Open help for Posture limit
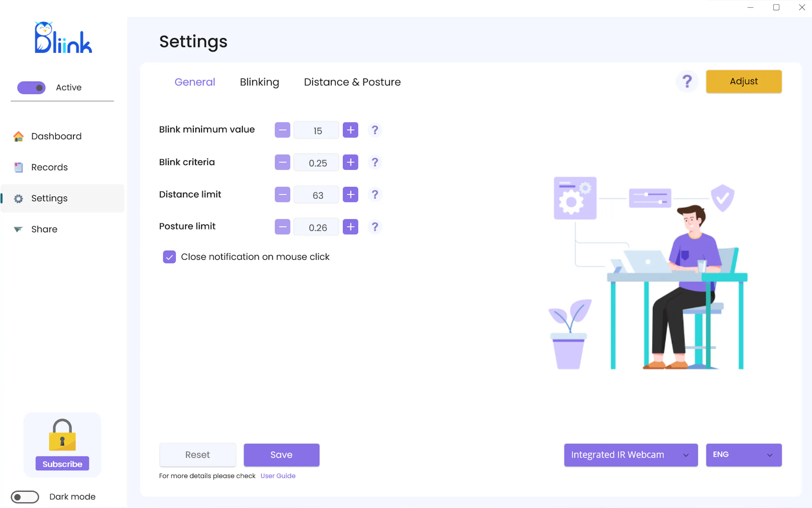This screenshot has height=508, width=812. tap(375, 227)
